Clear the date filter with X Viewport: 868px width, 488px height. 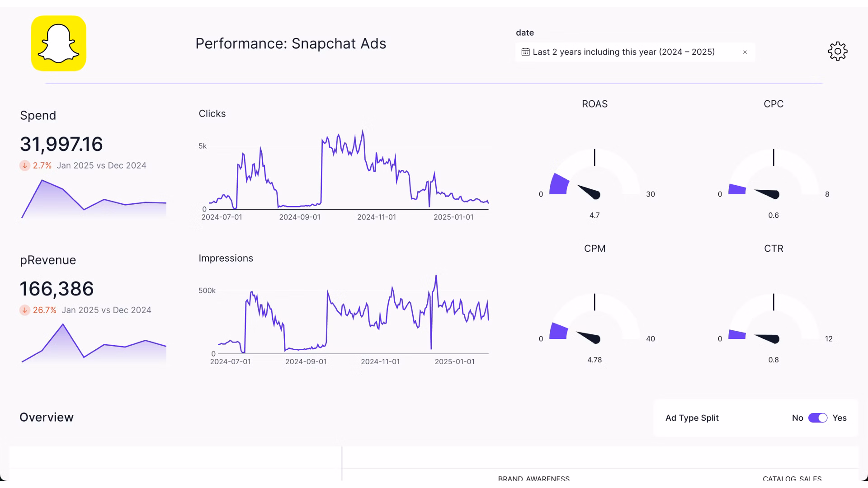coord(745,52)
